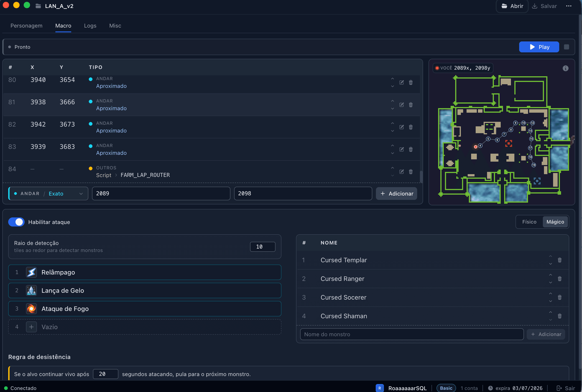Click X coordinate field with 2089
The width and height of the screenshot is (582, 392).
click(x=161, y=193)
